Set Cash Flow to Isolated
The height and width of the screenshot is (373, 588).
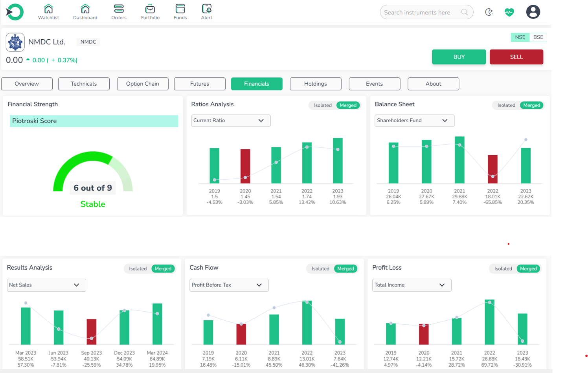(x=320, y=269)
